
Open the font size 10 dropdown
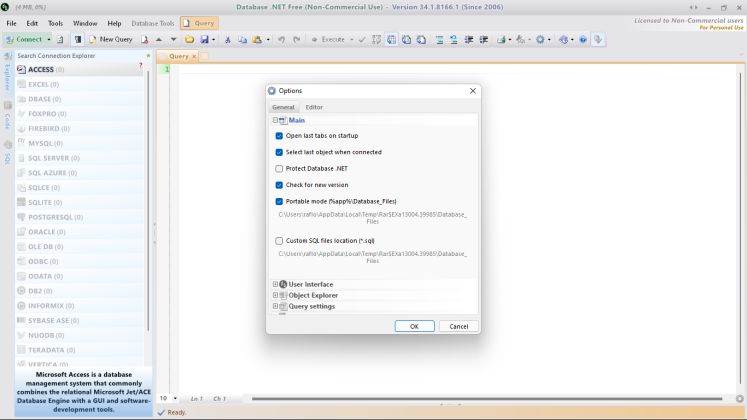(x=175, y=399)
